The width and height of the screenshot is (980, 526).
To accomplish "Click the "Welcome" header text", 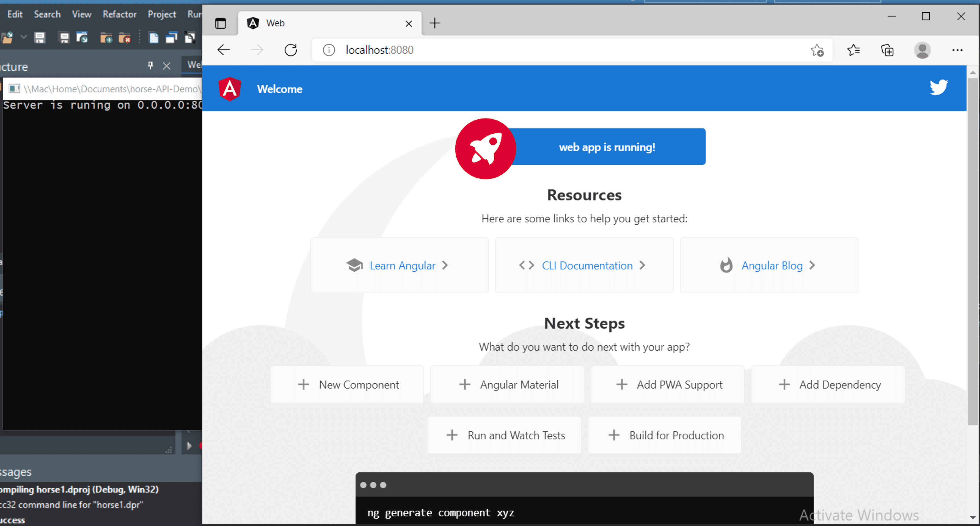I will [x=280, y=89].
